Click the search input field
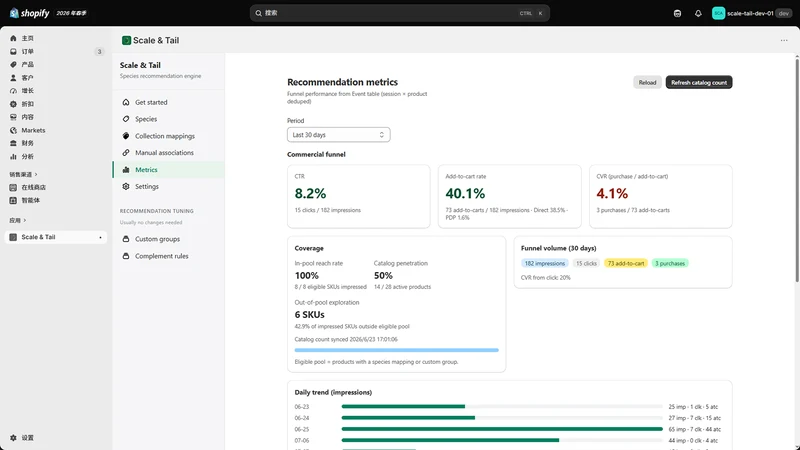The image size is (800, 450). tap(399, 13)
